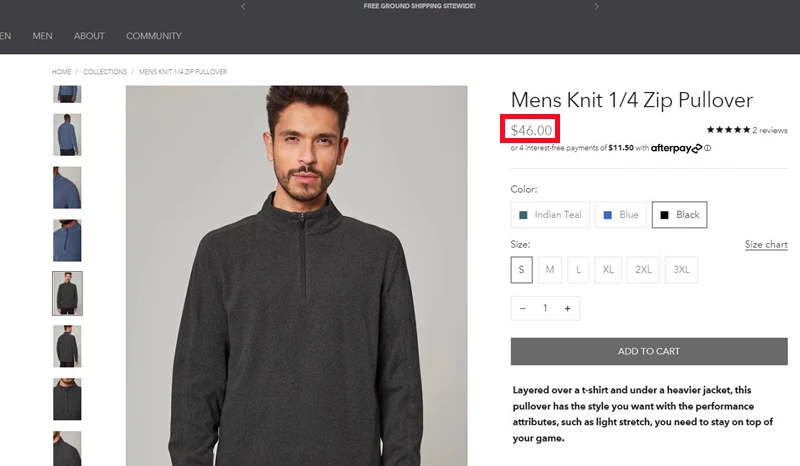Add the pullover to cart
Image resolution: width=800 pixels, height=466 pixels.
click(x=649, y=351)
